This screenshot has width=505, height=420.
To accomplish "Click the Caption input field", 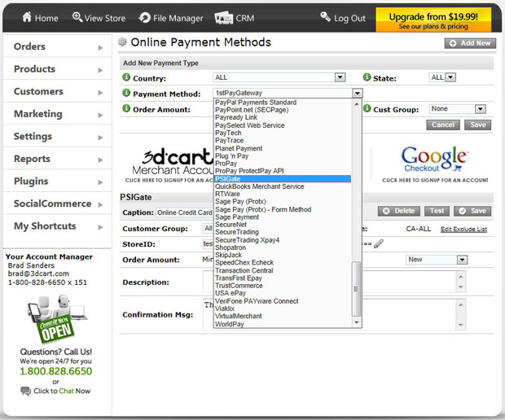I will tap(185, 212).
